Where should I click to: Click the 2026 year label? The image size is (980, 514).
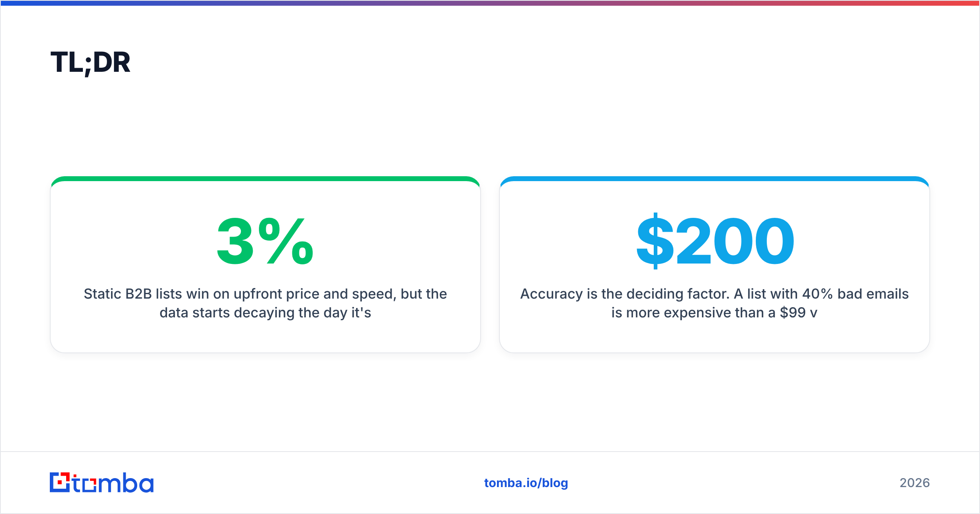pos(915,483)
